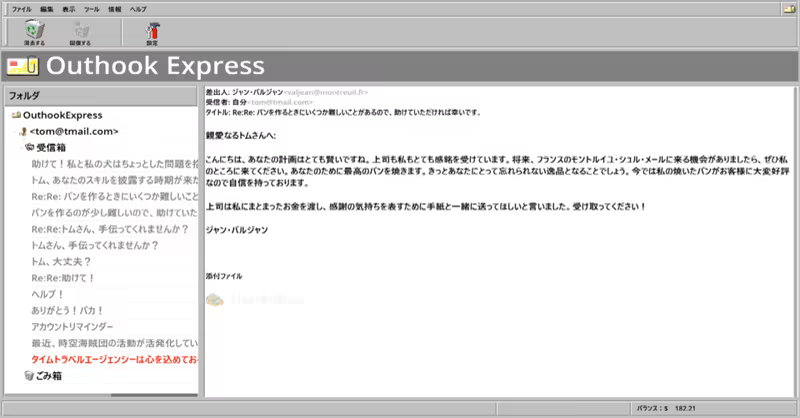Viewport: 800px width, 418px height.
Task: Click the Outhook Express mail logo icon
Action: point(22,67)
